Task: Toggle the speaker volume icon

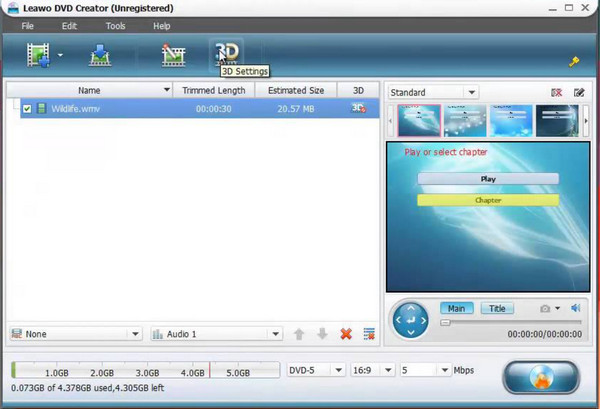Action: coord(576,308)
